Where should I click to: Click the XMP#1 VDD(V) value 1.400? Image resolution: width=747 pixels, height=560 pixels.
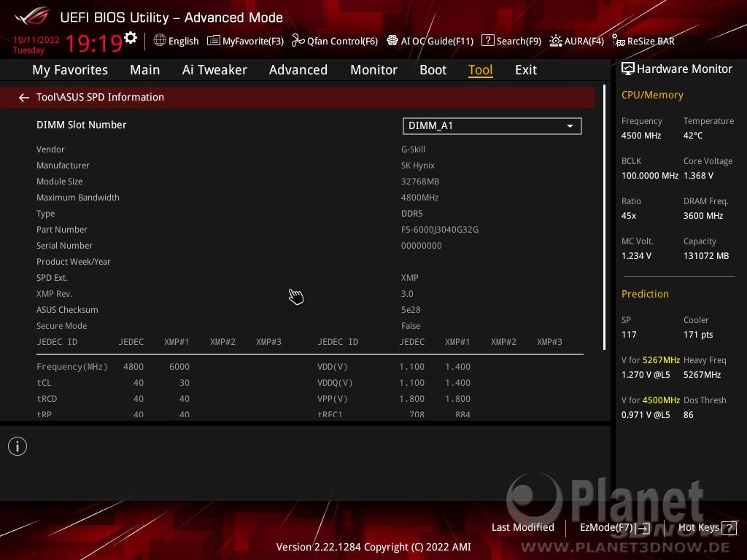pyautogui.click(x=458, y=367)
